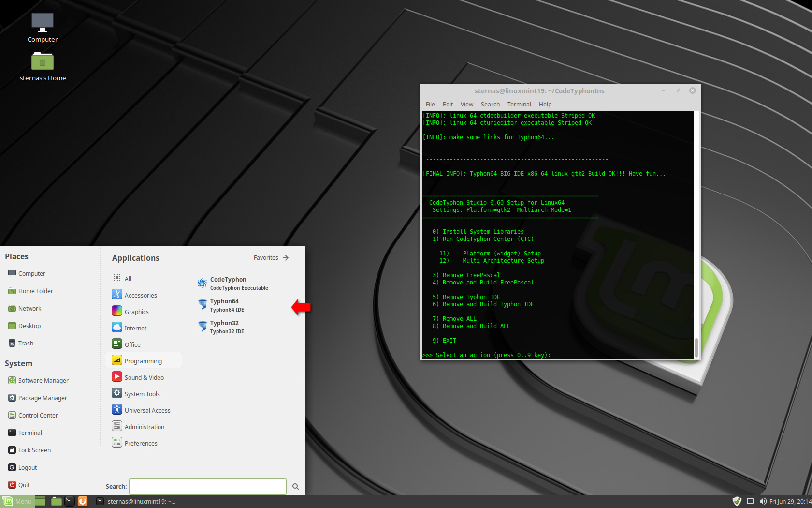The width and height of the screenshot is (812, 508).
Task: Open Accessories category
Action: pyautogui.click(x=144, y=295)
